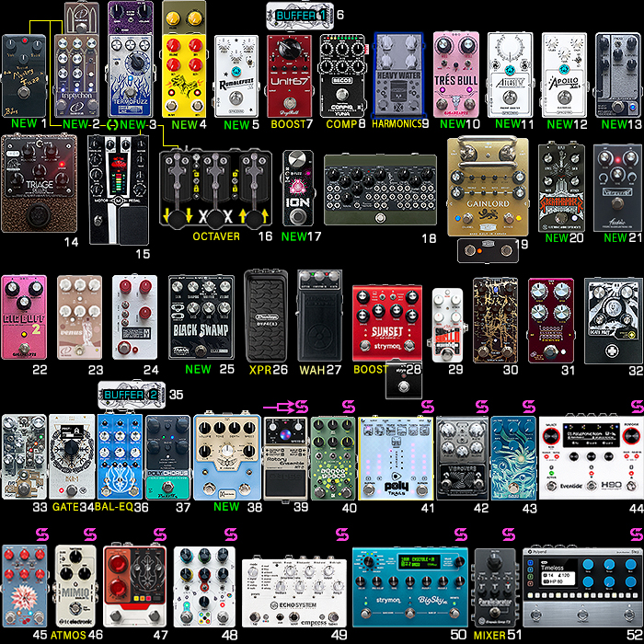This screenshot has height=644, width=644.
Task: Click the TC Electronic Mimiq pedal
Action: (x=75, y=586)
